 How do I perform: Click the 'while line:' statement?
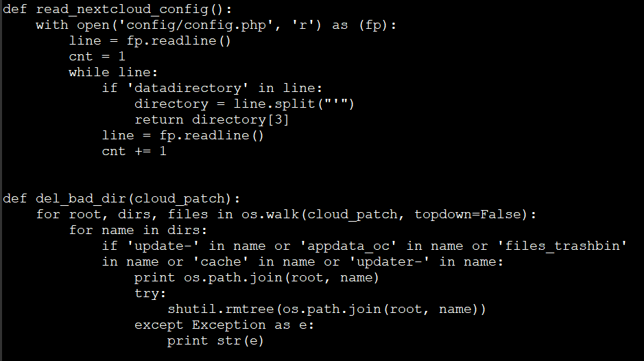coord(113,73)
